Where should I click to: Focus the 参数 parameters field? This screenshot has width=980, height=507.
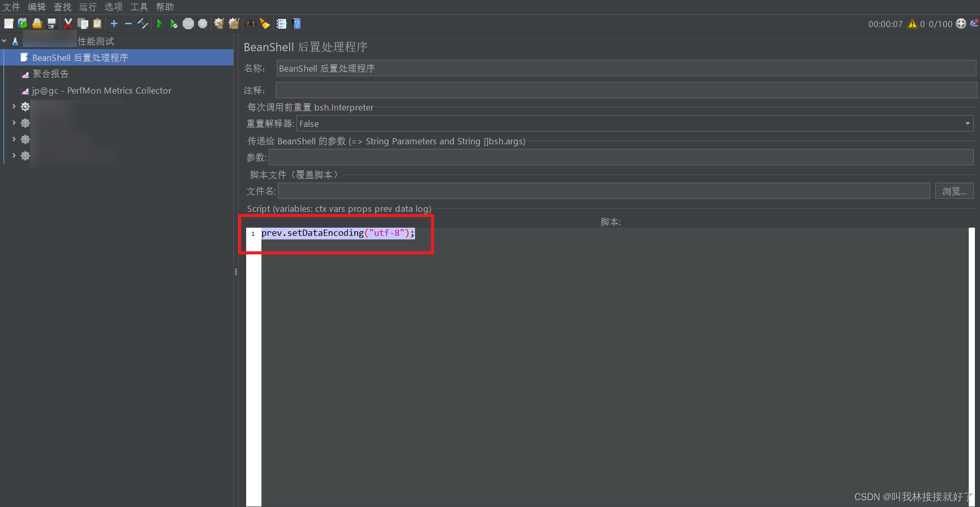tap(621, 157)
